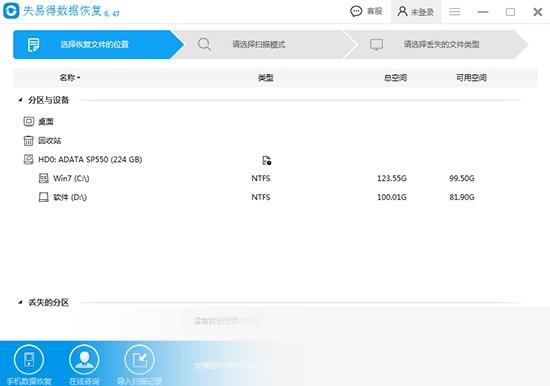Image resolution: width=550 pixels, height=386 pixels.
Task: Click the 可用空间 column header
Action: click(x=471, y=78)
